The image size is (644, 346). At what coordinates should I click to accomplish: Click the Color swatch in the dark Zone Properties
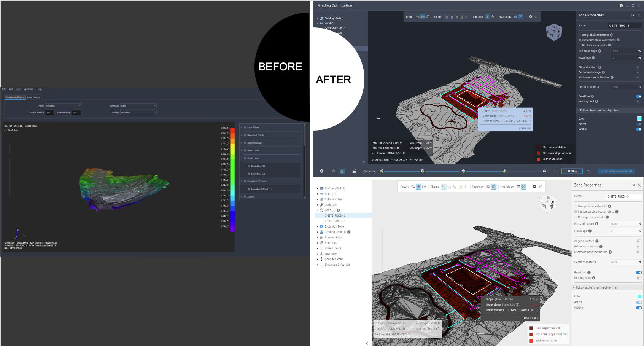point(639,119)
